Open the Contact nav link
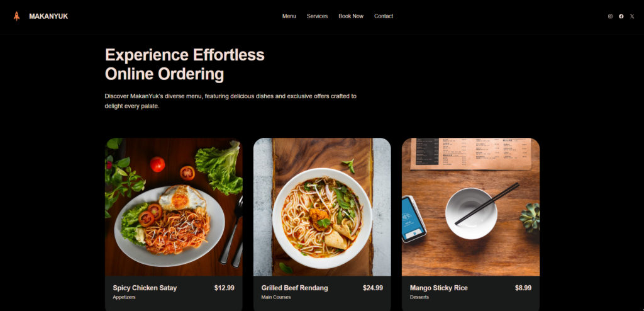The image size is (644, 311). [384, 16]
